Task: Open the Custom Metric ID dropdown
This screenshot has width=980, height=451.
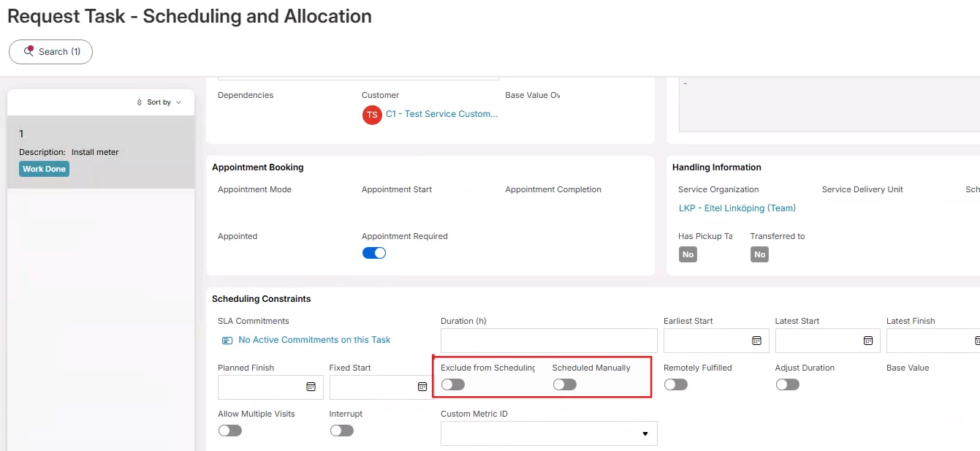Action: [645, 433]
